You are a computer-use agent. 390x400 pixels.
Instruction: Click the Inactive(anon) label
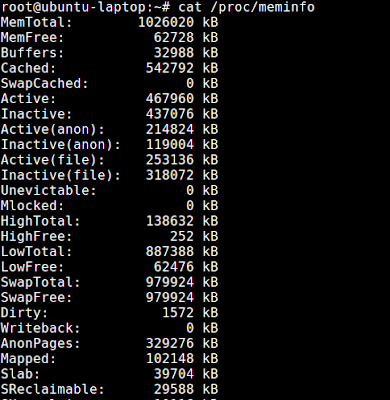coord(60,145)
